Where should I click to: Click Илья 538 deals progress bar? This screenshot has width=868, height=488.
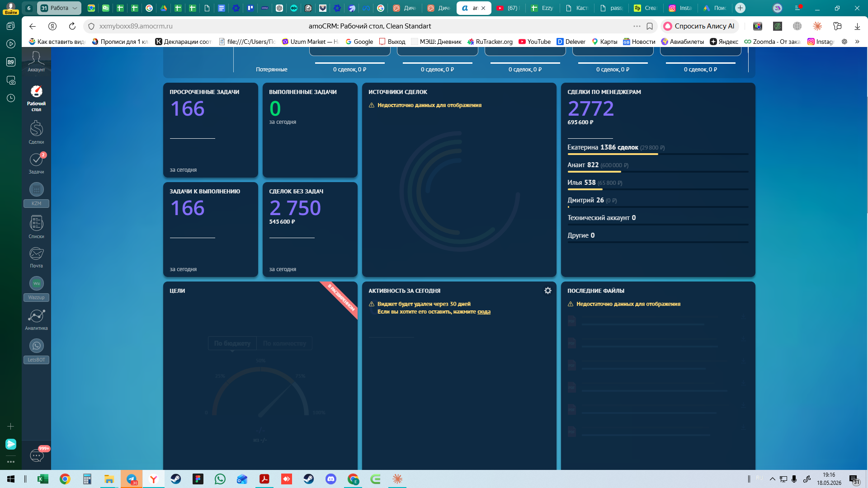coord(658,189)
